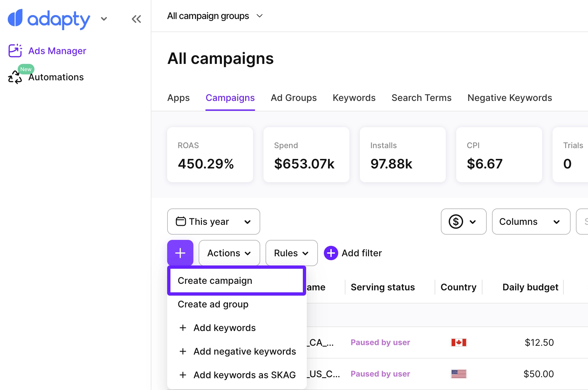This screenshot has width=588, height=390.
Task: Click the purple plus create icon
Action: (180, 253)
